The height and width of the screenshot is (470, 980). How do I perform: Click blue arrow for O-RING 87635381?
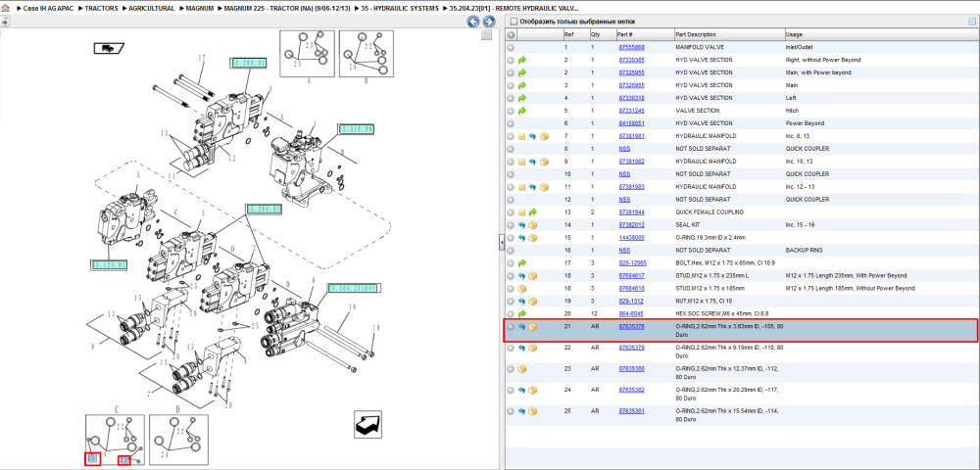[x=522, y=411]
